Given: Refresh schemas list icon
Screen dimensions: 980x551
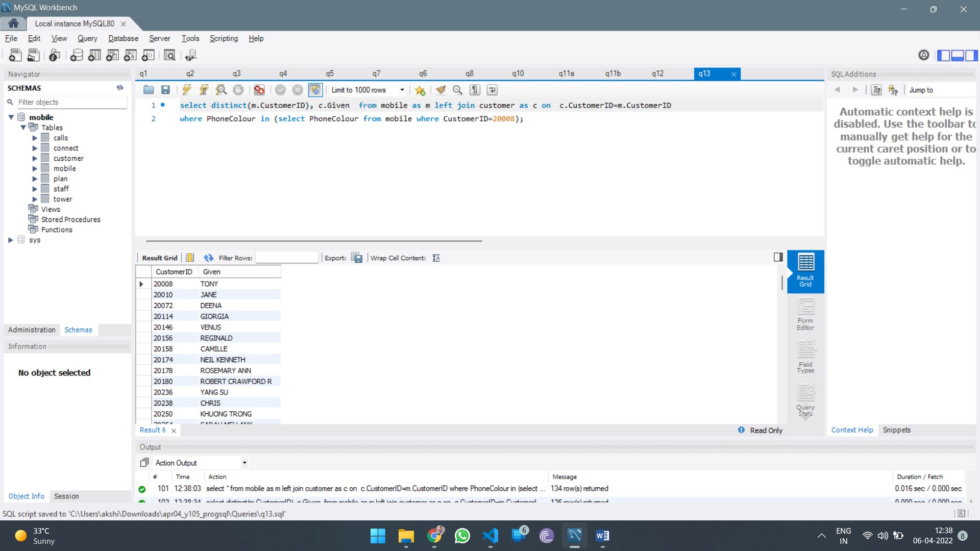Looking at the screenshot, I should [120, 88].
